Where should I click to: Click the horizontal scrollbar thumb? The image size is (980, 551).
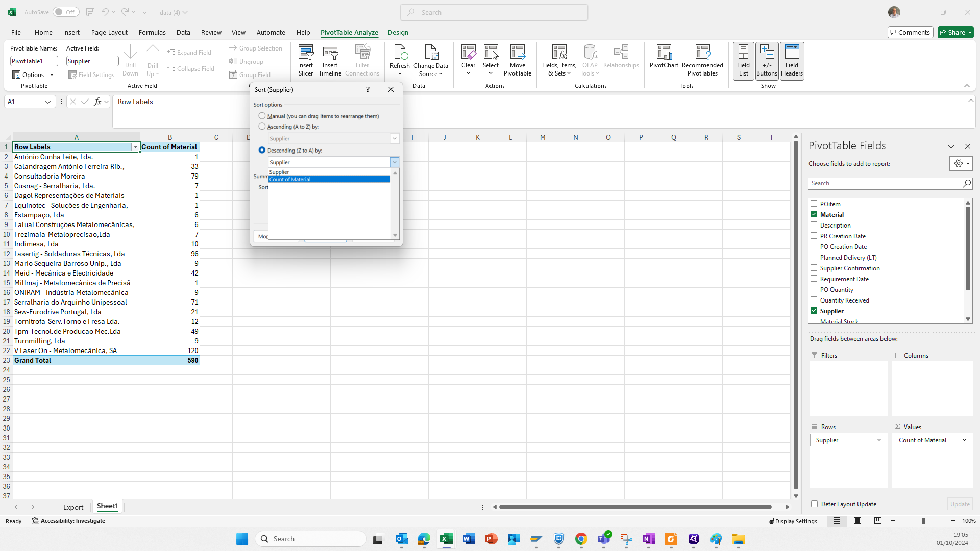[x=635, y=507]
